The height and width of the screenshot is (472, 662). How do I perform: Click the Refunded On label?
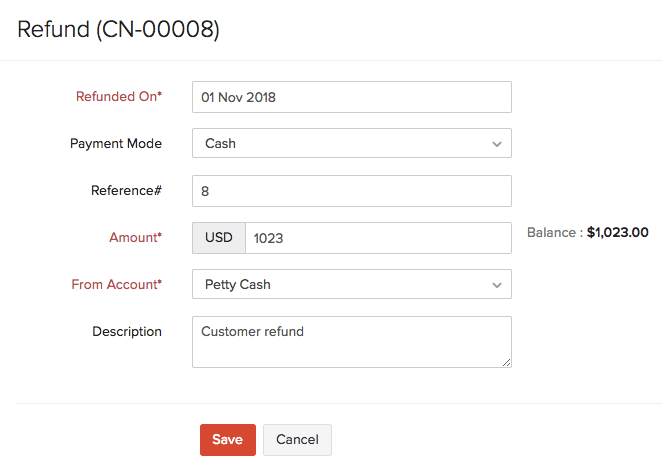(x=118, y=97)
